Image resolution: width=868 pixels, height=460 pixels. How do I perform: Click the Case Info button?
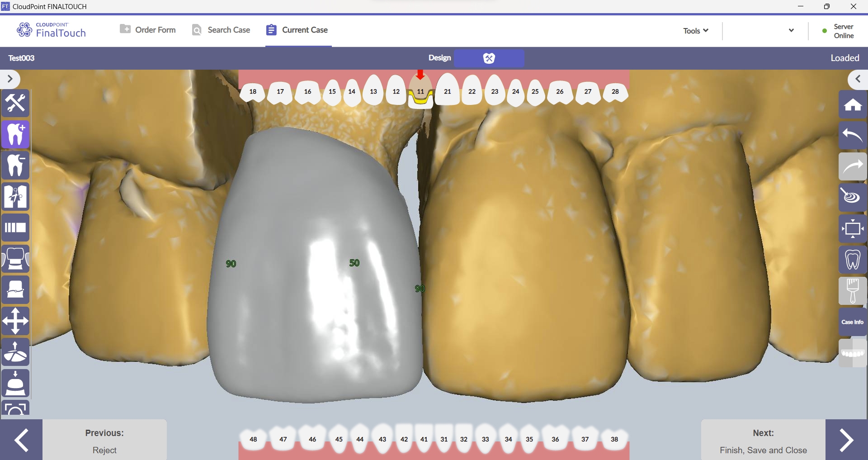click(853, 322)
